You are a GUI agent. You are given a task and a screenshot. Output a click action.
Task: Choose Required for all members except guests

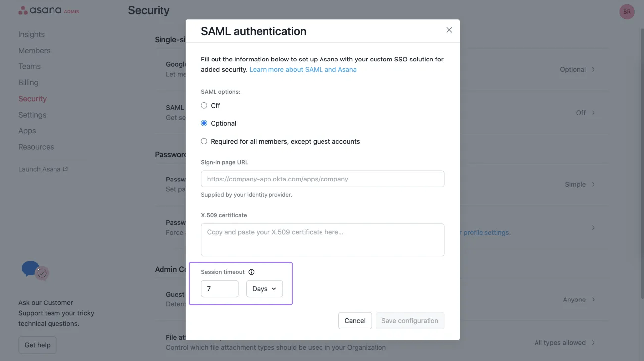click(204, 141)
